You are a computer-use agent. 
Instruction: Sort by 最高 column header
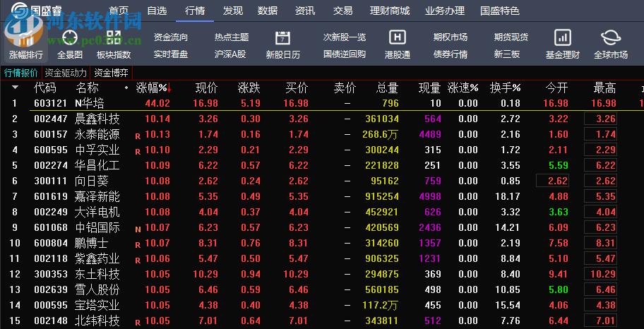point(604,88)
